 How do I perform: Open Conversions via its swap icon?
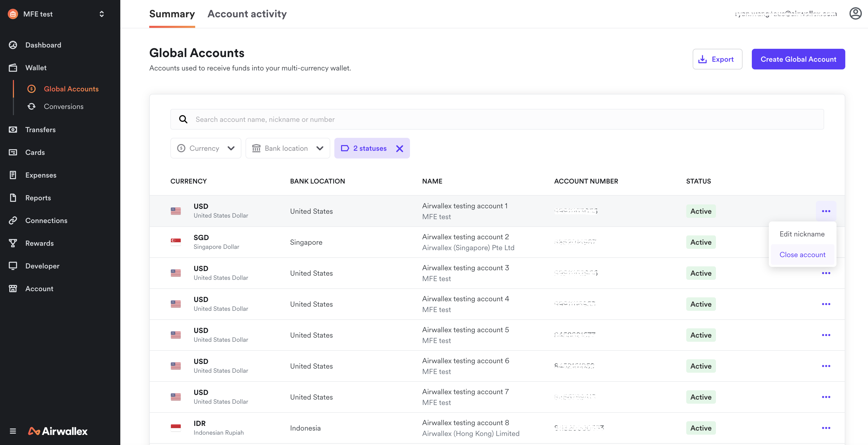[31, 106]
